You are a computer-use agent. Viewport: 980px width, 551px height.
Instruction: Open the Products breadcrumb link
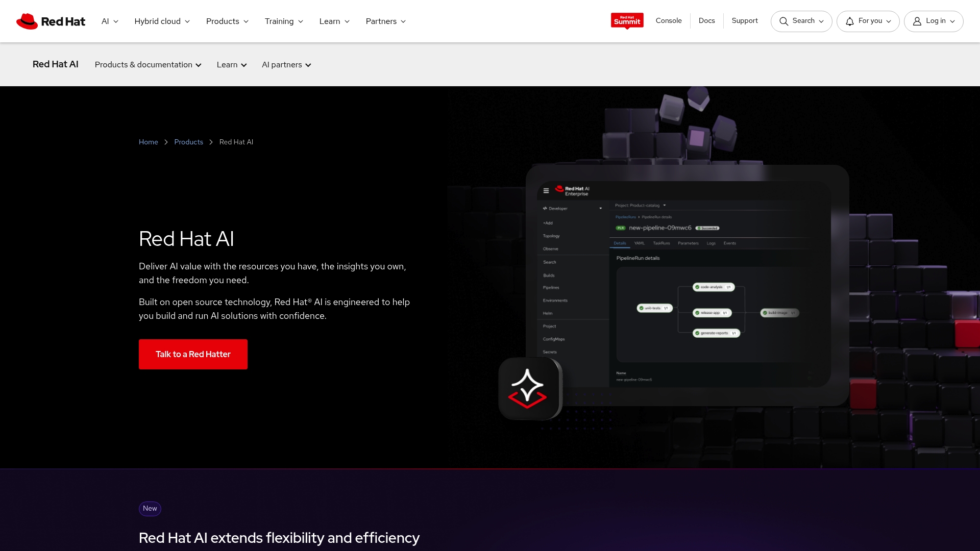pyautogui.click(x=188, y=142)
